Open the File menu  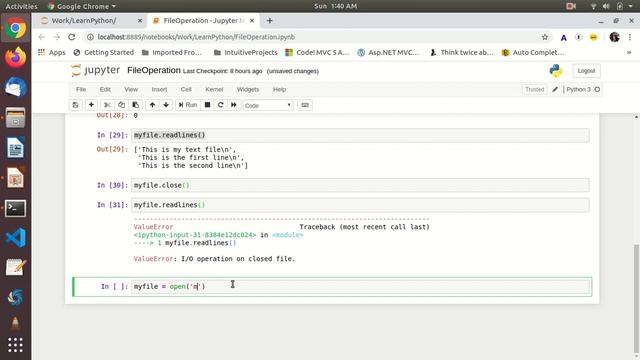[81, 89]
